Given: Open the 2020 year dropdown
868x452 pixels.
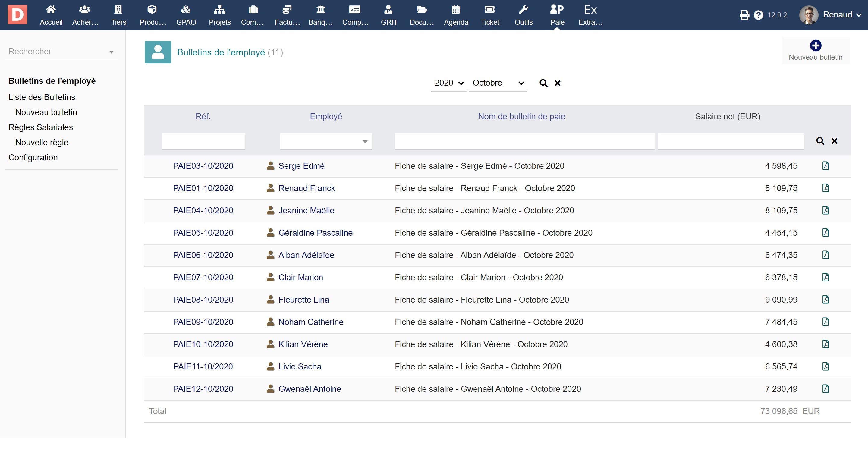Looking at the screenshot, I should (x=448, y=83).
